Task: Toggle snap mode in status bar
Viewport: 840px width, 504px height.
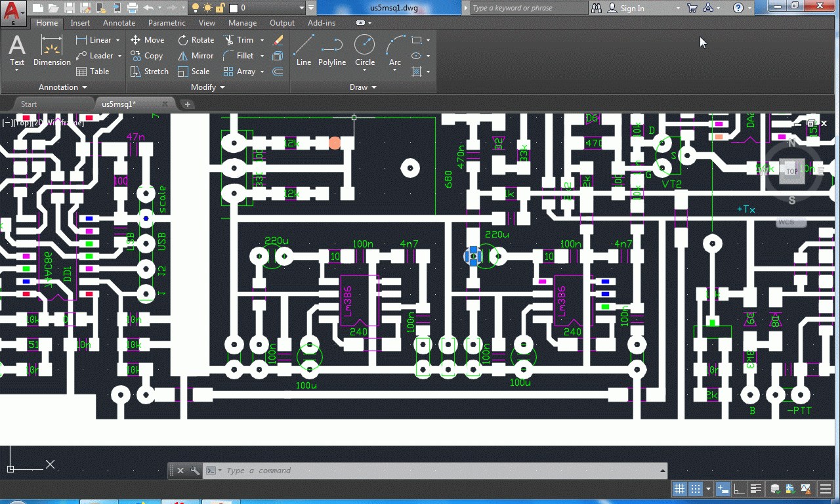Action: click(x=696, y=489)
